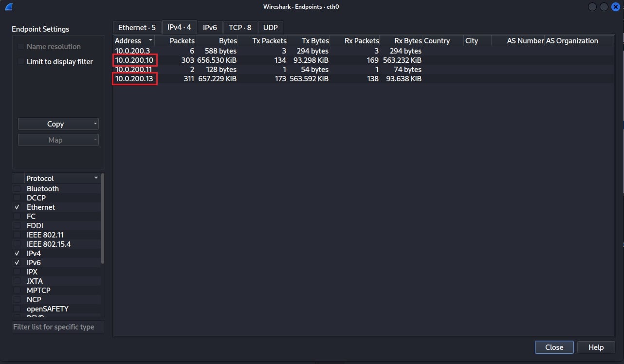Select the 10.0.200.10 endpoint row
The image size is (624, 364).
click(x=363, y=60)
